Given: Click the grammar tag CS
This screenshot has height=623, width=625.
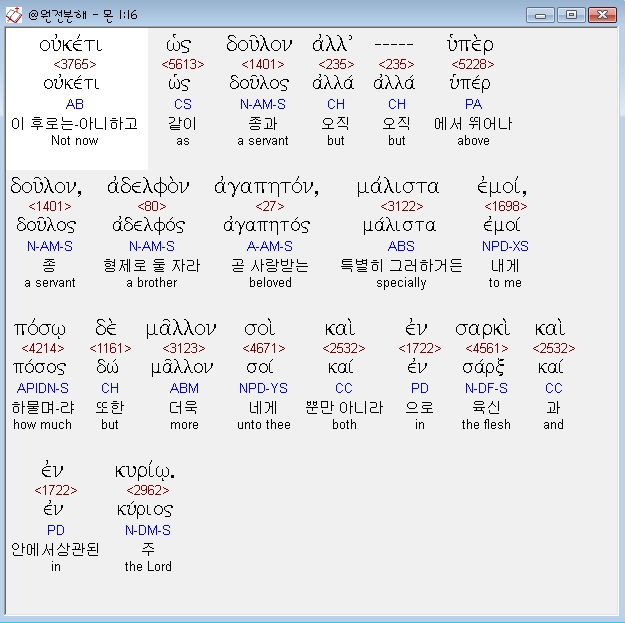Looking at the screenshot, I should [x=183, y=104].
